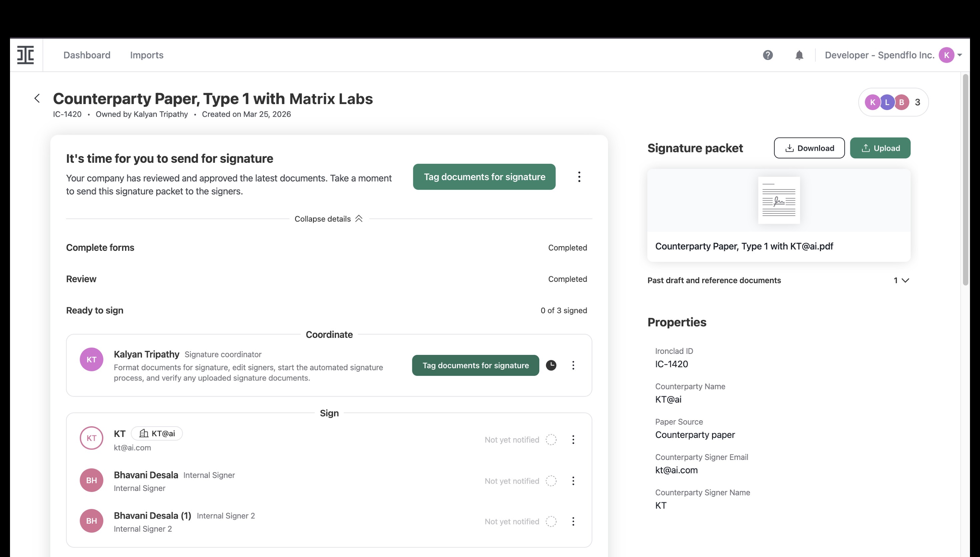Click the Bhavani Desala (1) avatar

click(x=91, y=521)
